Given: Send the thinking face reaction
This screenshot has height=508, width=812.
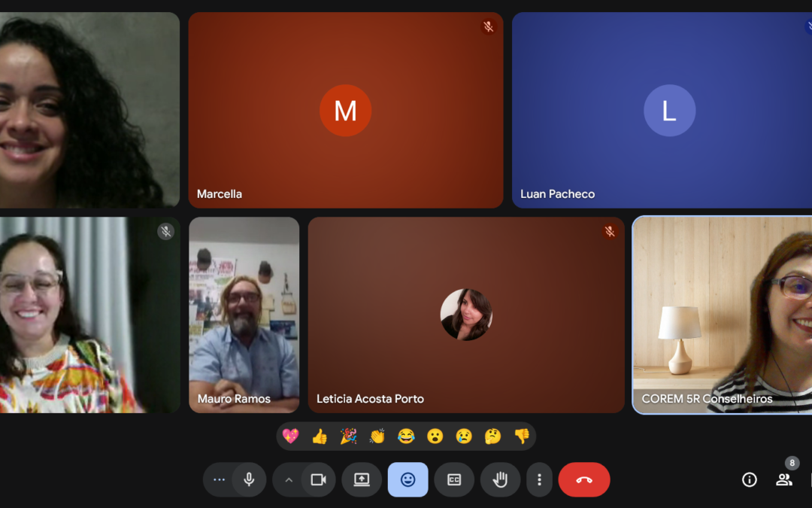Looking at the screenshot, I should [492, 437].
